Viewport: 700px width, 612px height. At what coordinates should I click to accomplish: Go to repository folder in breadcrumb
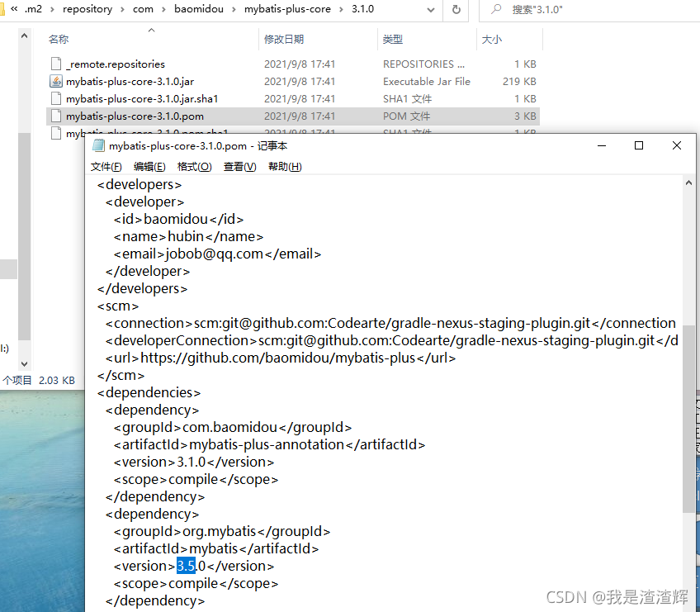[x=87, y=9]
